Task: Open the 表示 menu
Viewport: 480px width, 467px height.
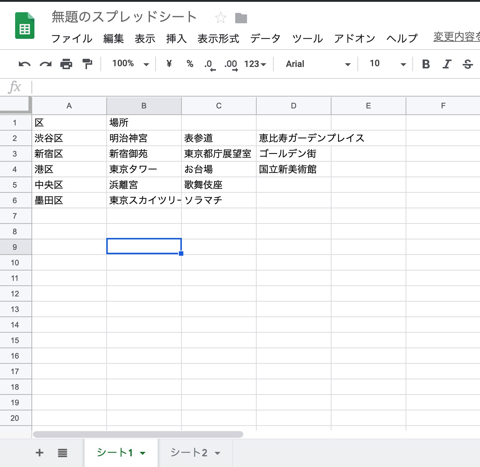Action: 145,38
